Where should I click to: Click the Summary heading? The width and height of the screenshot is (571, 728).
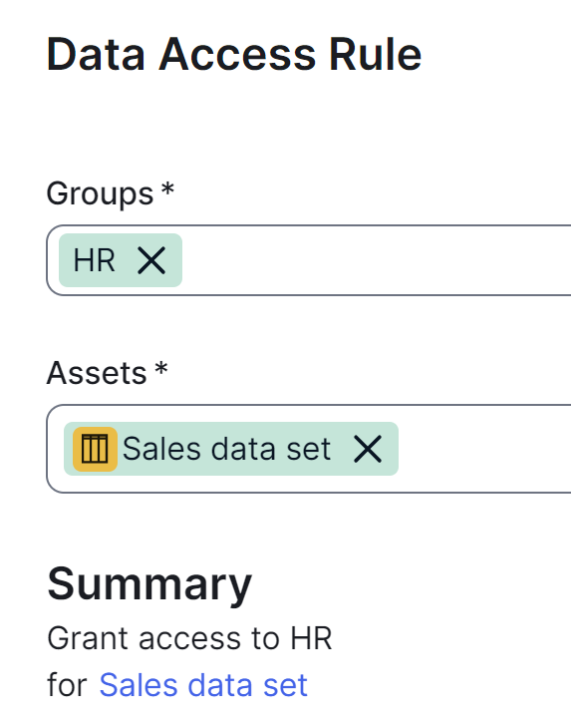point(149,585)
